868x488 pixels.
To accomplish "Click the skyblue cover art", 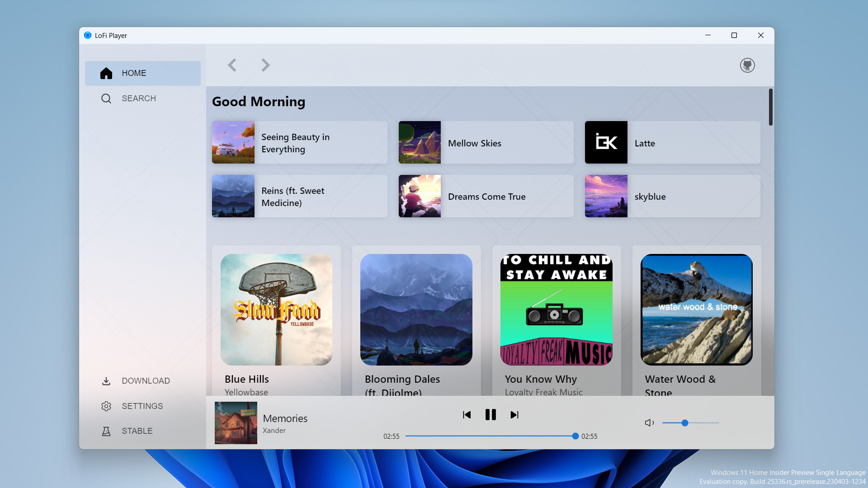I will click(x=606, y=196).
